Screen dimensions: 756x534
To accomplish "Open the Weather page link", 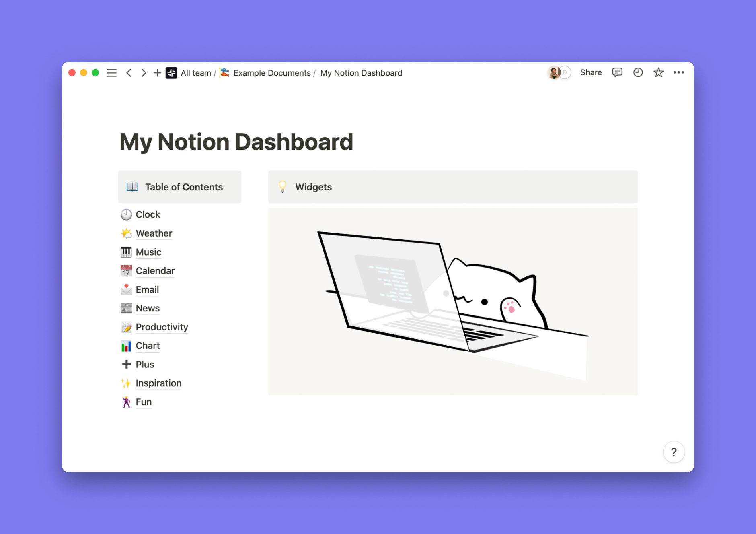I will (x=154, y=233).
